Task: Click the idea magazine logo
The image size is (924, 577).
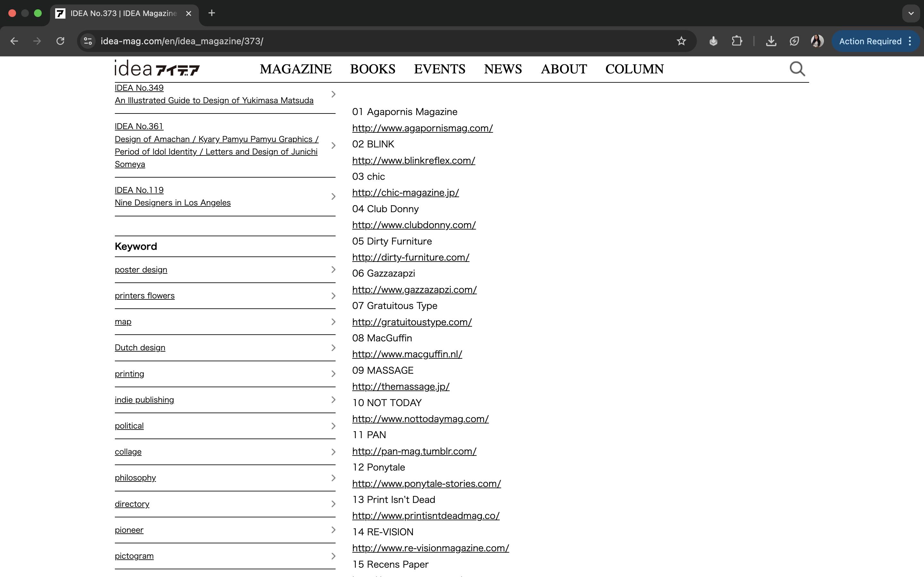Action: (157, 69)
